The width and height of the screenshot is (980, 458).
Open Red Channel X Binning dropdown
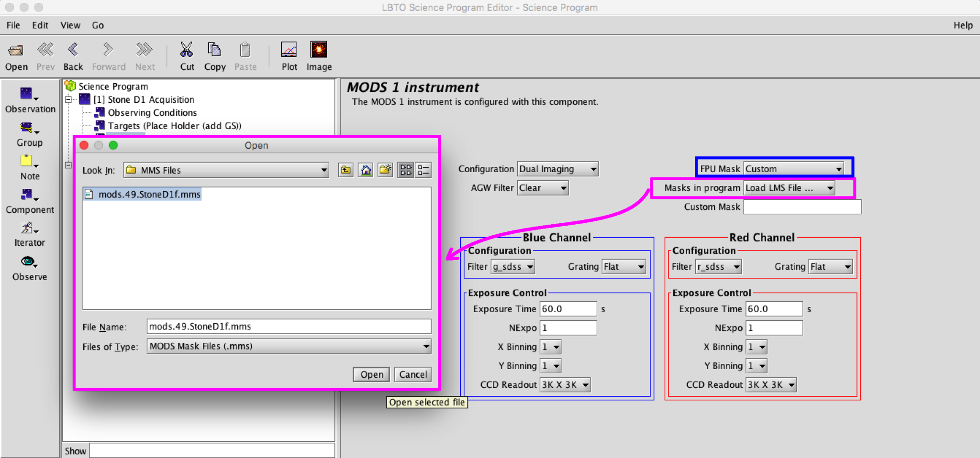click(x=757, y=347)
